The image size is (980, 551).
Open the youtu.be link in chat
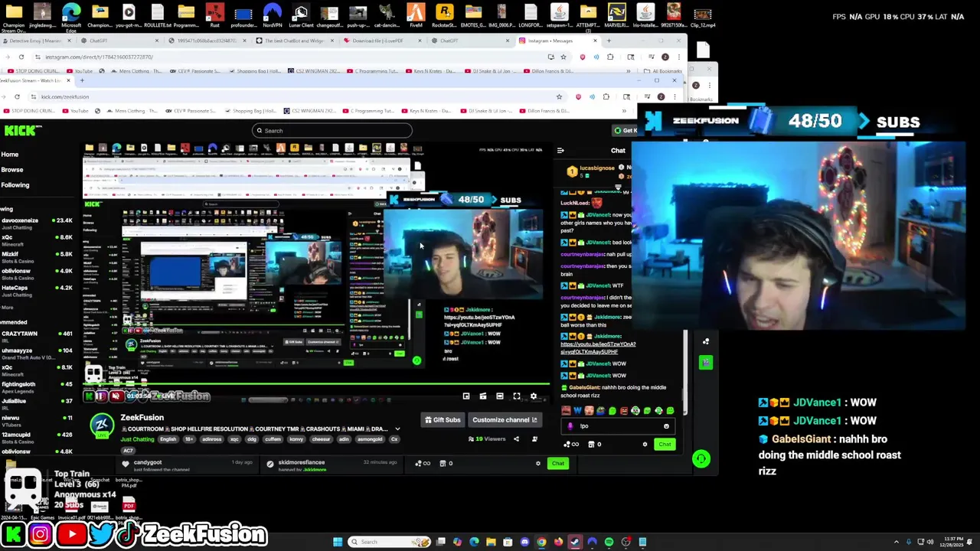[x=598, y=347]
